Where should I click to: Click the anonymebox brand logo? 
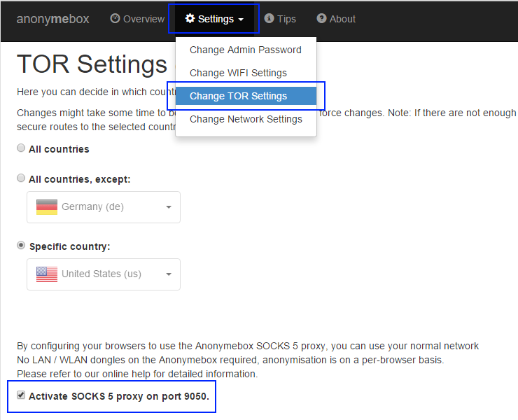[x=53, y=19]
